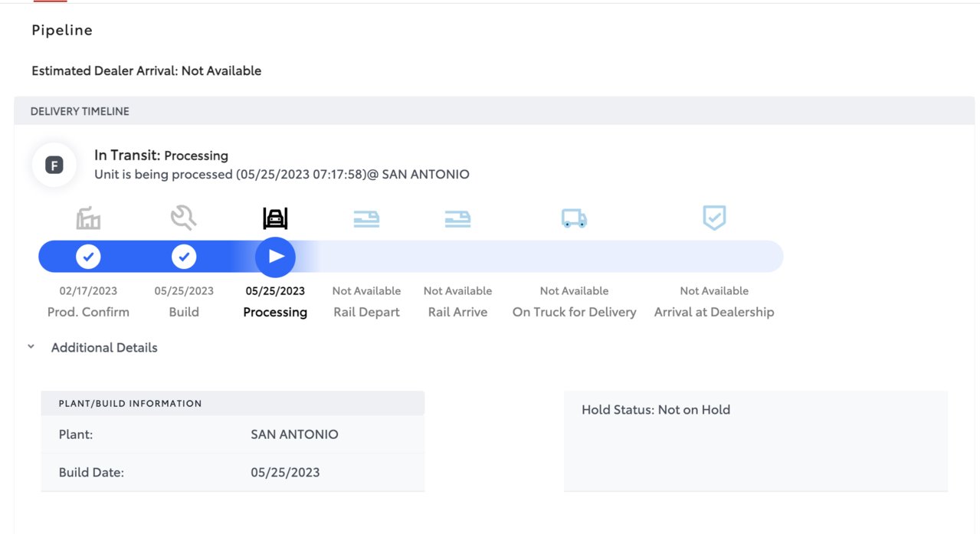Click the dealership shield checkmark icon
980x534 pixels.
[x=714, y=218]
